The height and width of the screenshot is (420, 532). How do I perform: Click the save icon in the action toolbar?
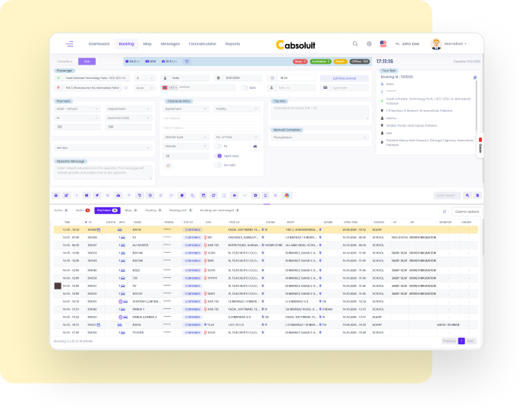point(56,195)
